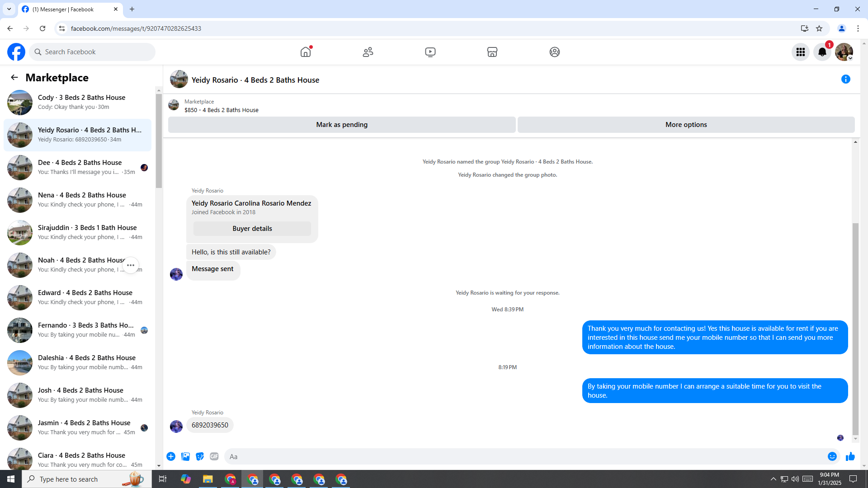Open the emoji picker
868x488 pixels.
click(x=832, y=456)
